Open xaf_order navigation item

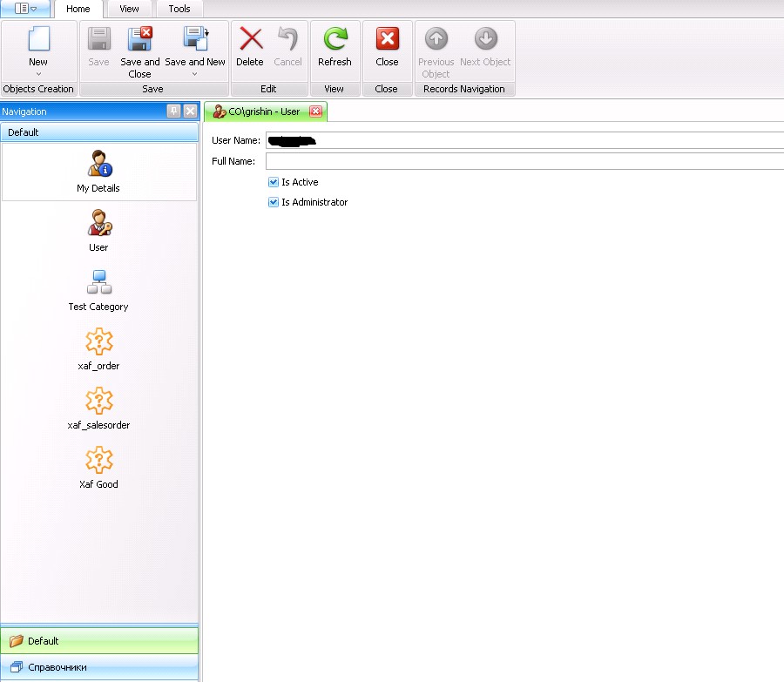(x=99, y=349)
